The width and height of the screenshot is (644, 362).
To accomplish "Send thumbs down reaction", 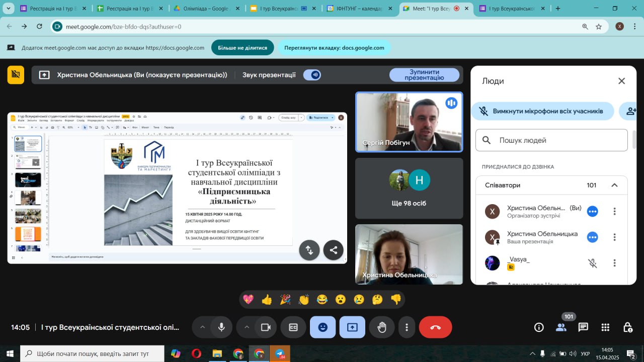I will [x=396, y=300].
